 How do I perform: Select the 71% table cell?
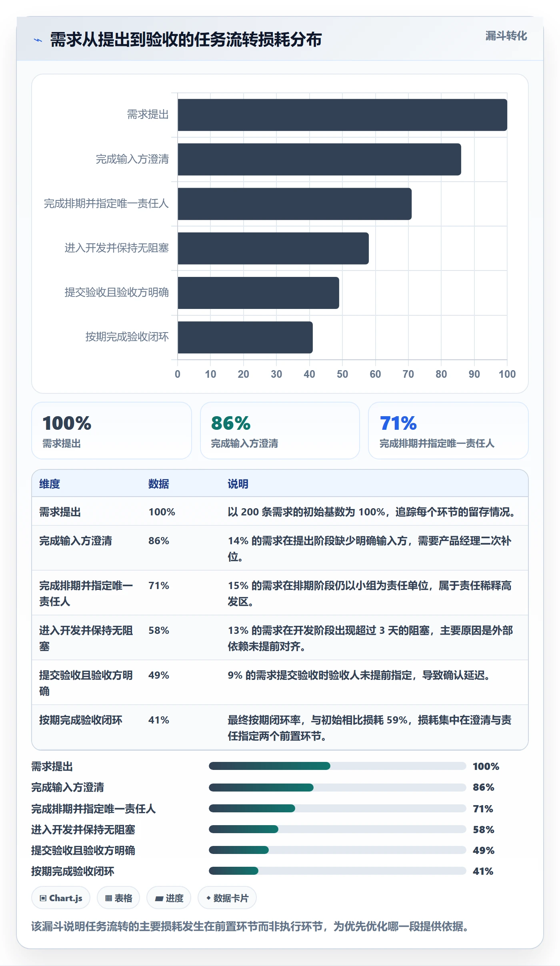click(x=159, y=585)
